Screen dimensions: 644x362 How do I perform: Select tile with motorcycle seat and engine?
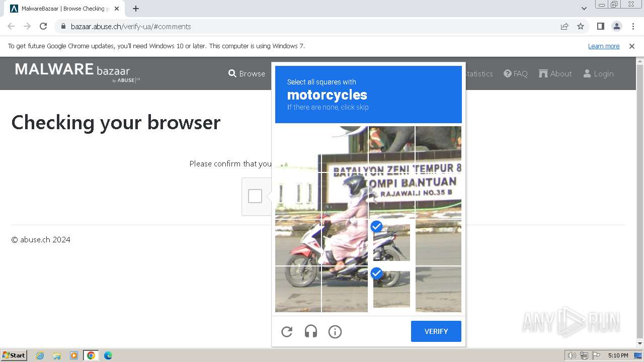click(345, 242)
